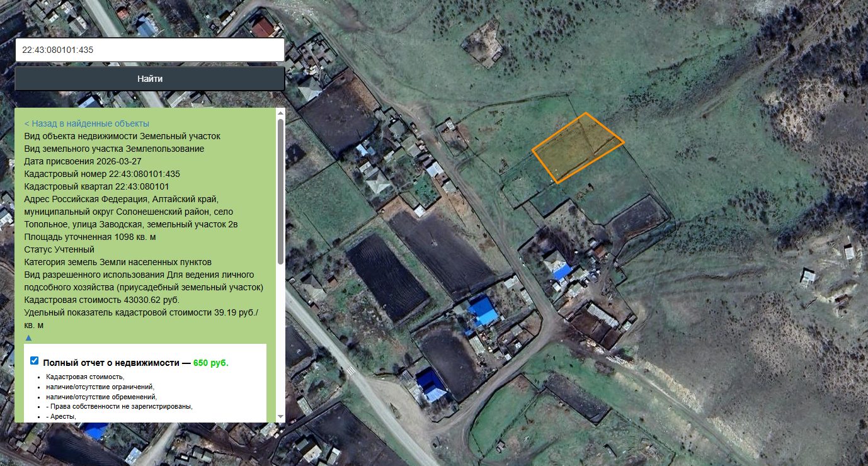
Task: Select the orange highlighted land parcel
Action: (x=578, y=148)
